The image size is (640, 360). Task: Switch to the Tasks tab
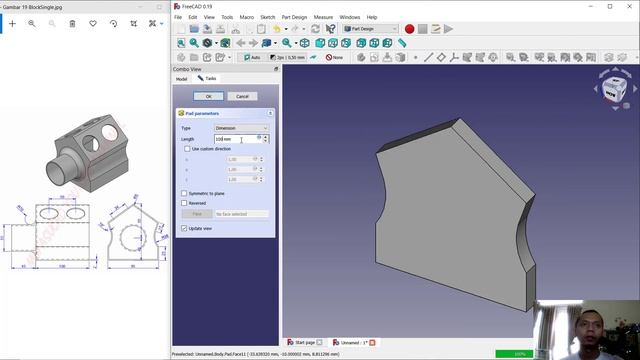tap(207, 78)
